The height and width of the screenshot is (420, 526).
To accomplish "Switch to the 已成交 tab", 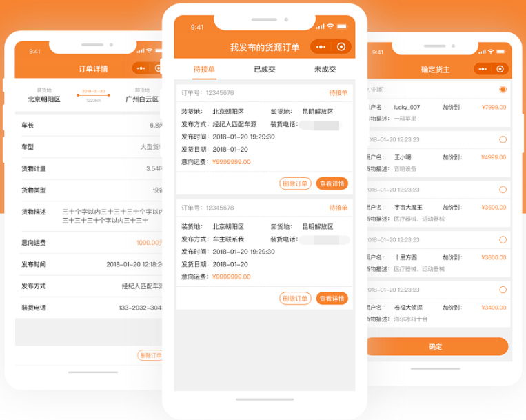I will coord(265,69).
